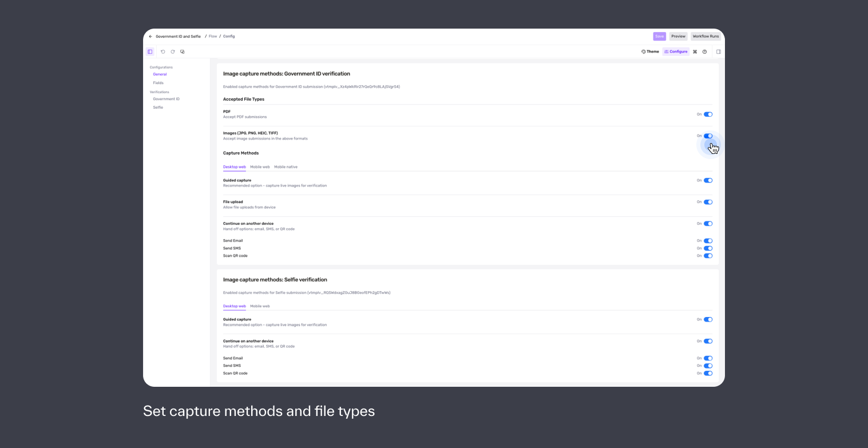Open the command shortcut icon
This screenshot has width=868, height=448.
click(695, 51)
